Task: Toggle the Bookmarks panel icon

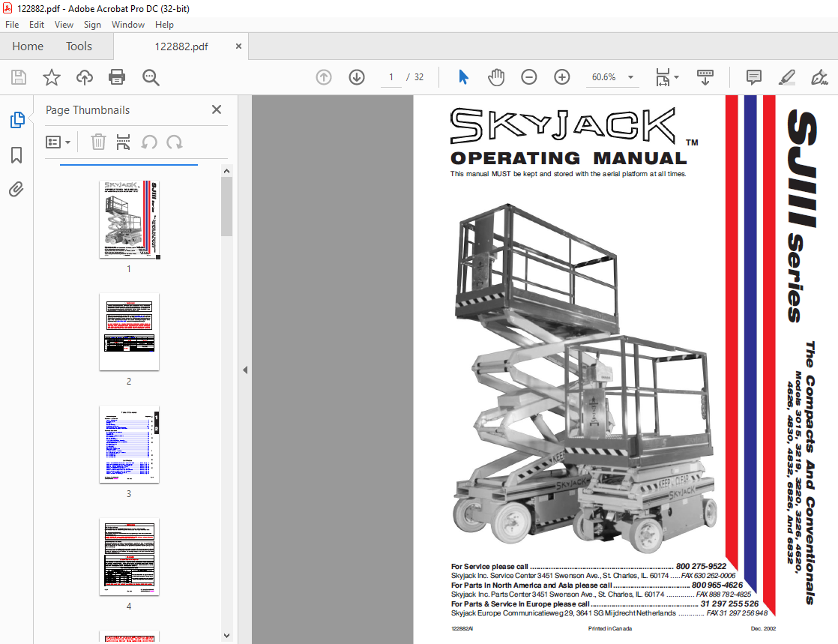Action: click(x=16, y=155)
